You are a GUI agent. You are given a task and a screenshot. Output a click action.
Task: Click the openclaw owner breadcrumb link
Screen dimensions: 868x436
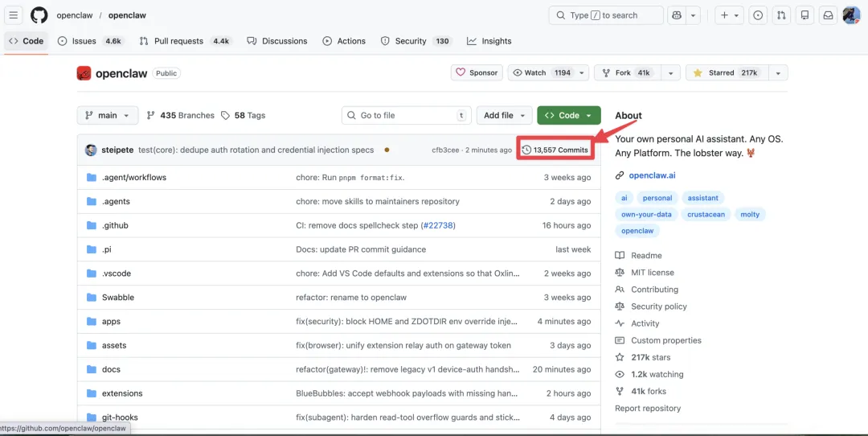[74, 15]
